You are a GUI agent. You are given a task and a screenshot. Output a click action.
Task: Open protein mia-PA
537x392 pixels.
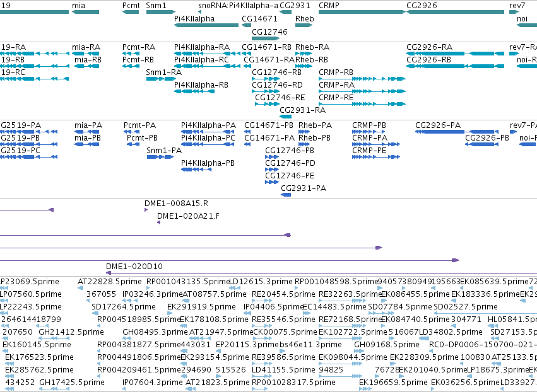click(x=86, y=132)
